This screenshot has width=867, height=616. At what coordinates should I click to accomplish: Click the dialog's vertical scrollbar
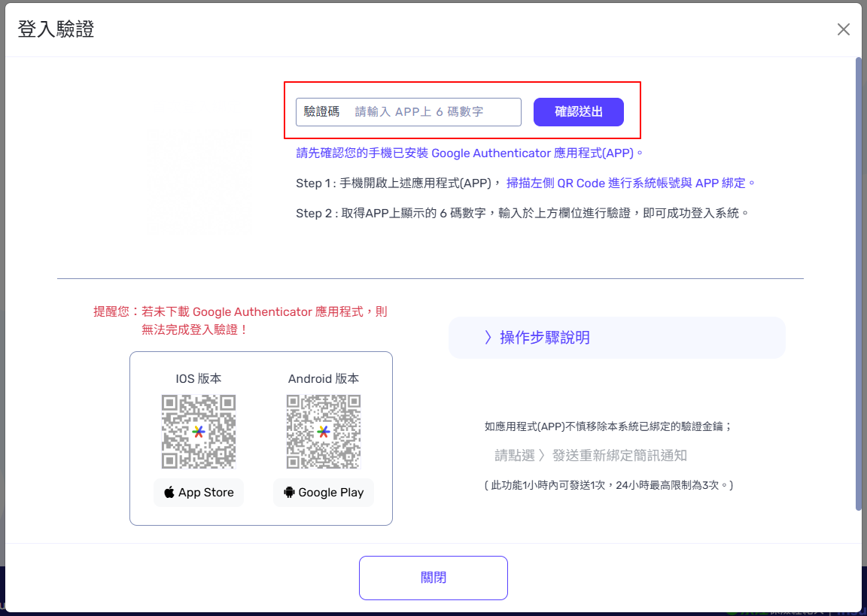(858, 286)
